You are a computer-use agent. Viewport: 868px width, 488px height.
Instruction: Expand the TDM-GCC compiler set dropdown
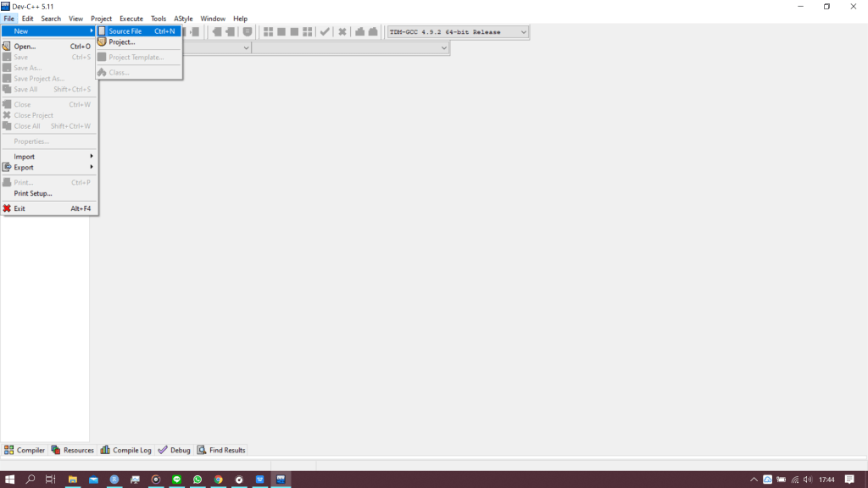tap(523, 32)
